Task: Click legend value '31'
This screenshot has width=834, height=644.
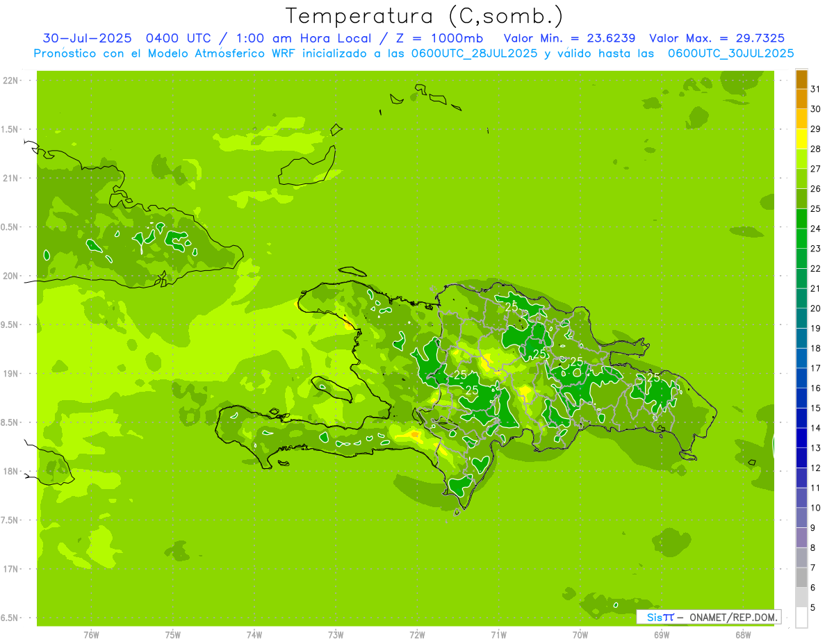Action: point(816,89)
